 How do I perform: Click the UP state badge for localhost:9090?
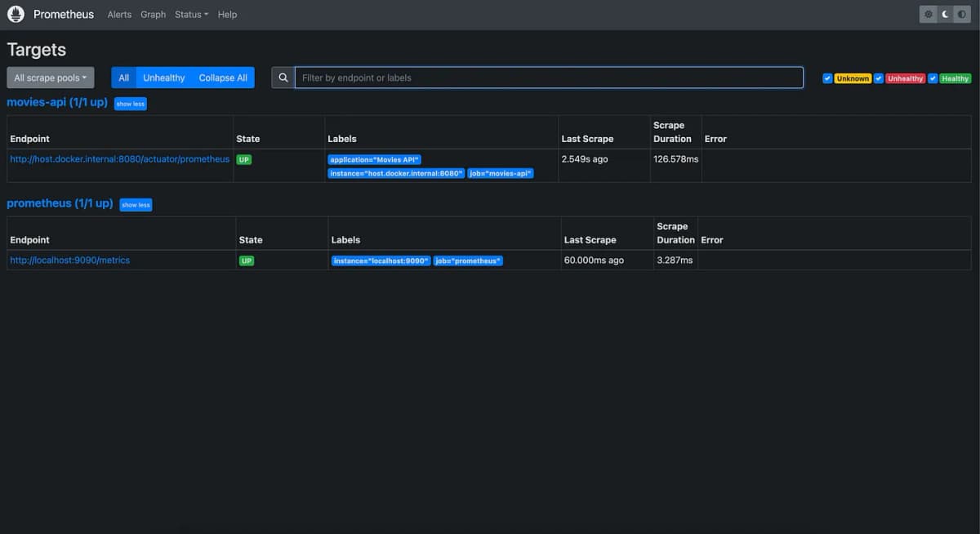tap(247, 261)
